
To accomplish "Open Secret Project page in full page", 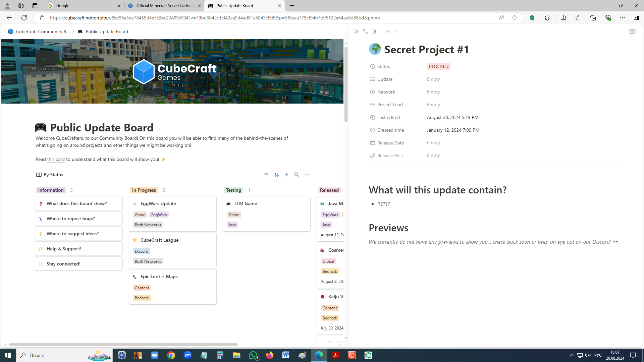I will coord(365,32).
